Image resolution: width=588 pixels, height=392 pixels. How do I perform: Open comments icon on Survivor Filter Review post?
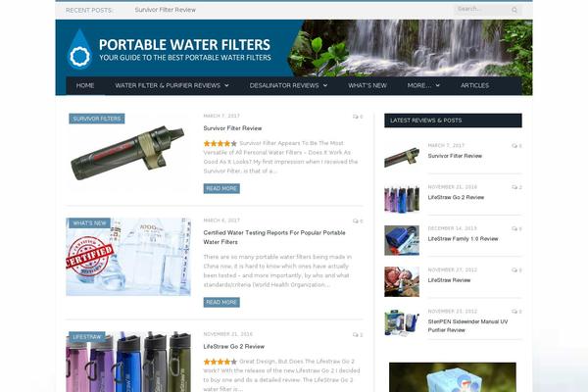click(358, 117)
